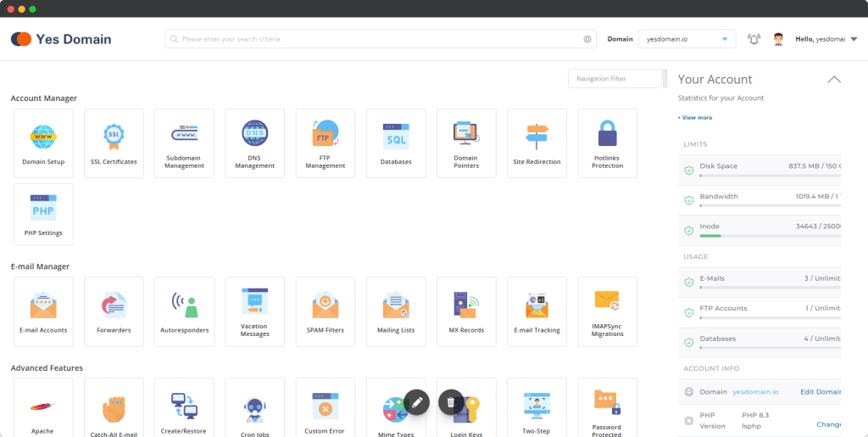Screen dimensions: 868x437
Task: Open Vacation Messages
Action: click(x=254, y=311)
